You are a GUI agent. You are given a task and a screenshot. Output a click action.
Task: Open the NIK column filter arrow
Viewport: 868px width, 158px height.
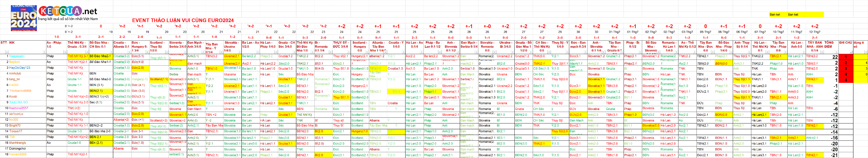(x=44, y=52)
